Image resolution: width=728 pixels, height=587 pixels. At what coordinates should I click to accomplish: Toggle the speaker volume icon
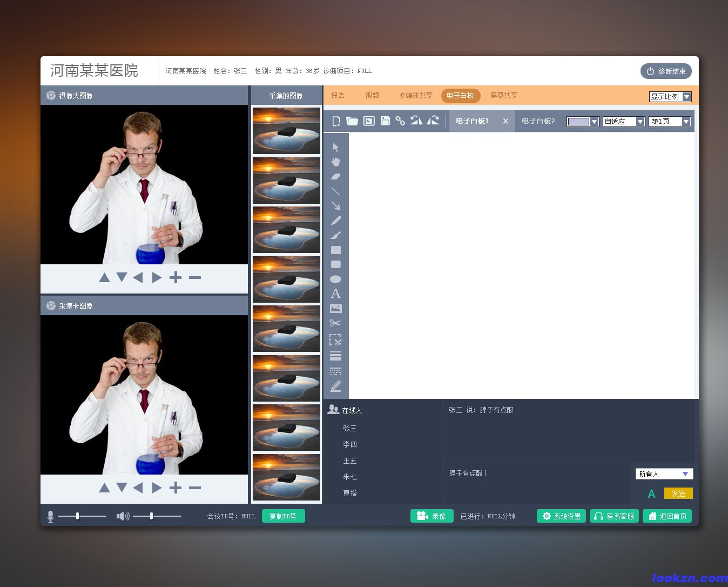coord(123,516)
